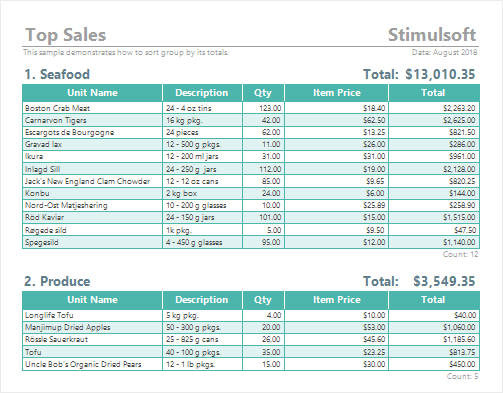The width and height of the screenshot is (503, 393).
Task: Click the Produce 'Count: 5' footer
Action: [462, 376]
